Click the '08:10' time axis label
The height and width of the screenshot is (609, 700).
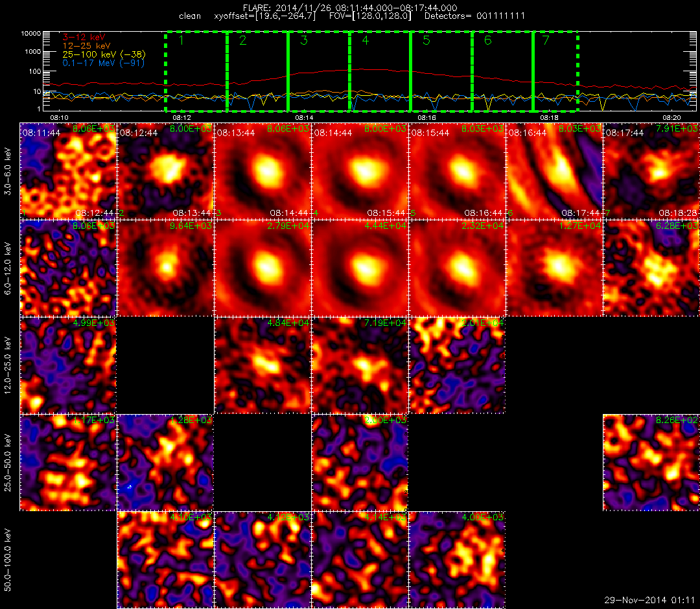pos(59,117)
